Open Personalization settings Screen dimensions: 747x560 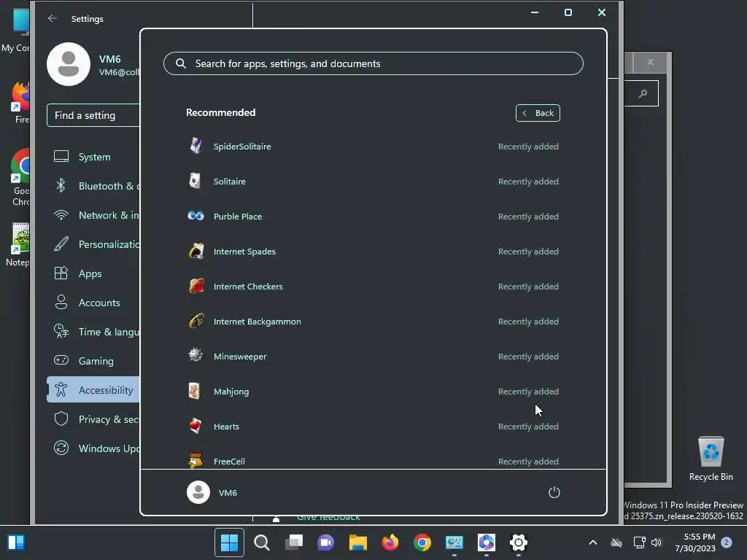click(x=93, y=244)
